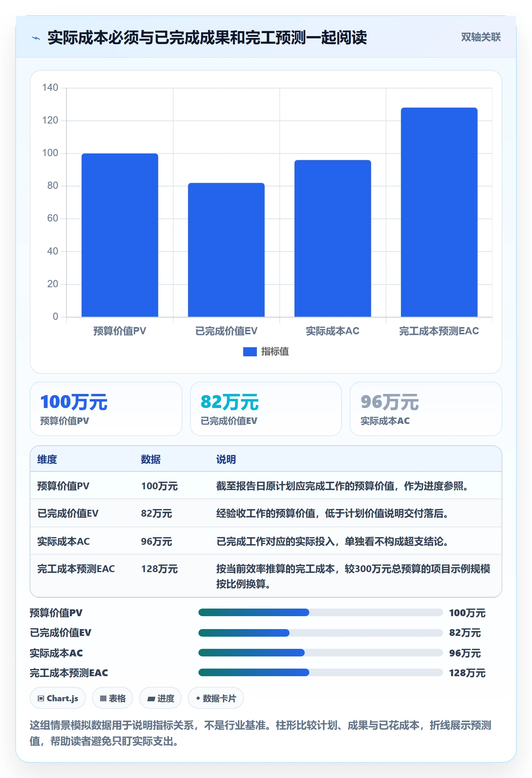Click the 维度 column header
The height and width of the screenshot is (778, 532).
(x=47, y=459)
